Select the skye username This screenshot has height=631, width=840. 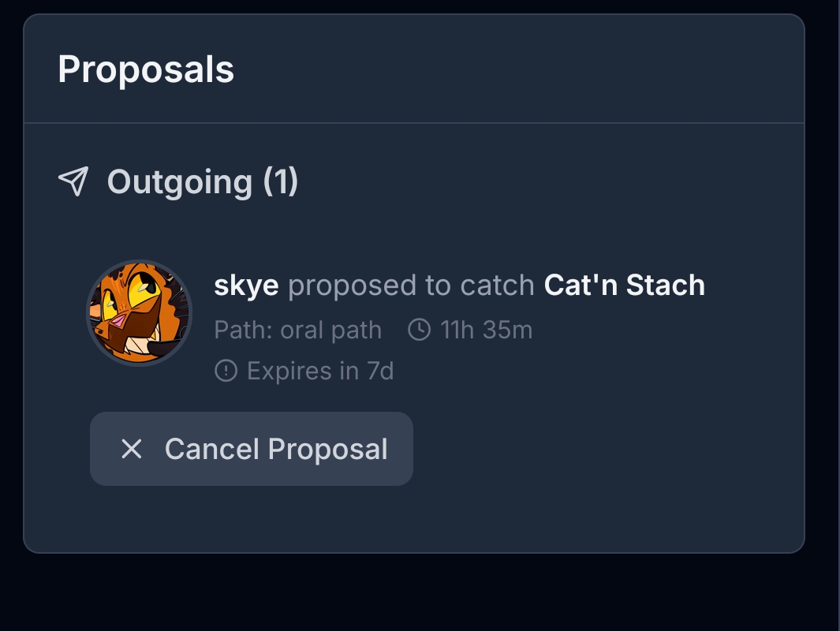(x=246, y=285)
